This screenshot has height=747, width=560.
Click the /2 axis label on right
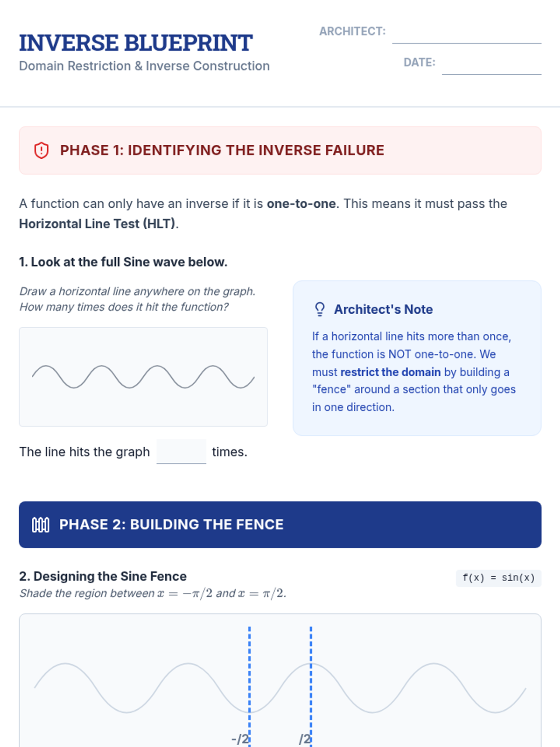(304, 739)
